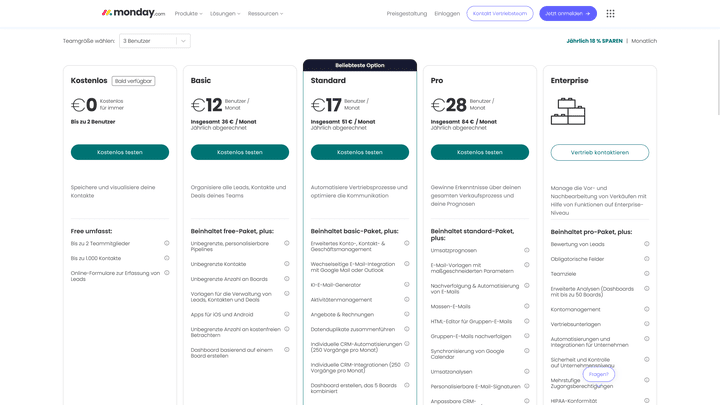This screenshot has height=405, width=720.
Task: Open the apps grid icon
Action: point(610,14)
